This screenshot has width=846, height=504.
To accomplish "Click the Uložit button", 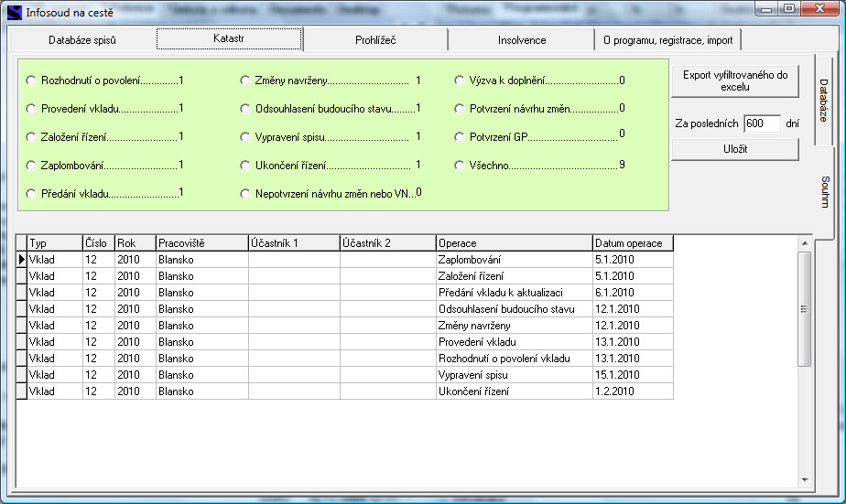I will 735,149.
